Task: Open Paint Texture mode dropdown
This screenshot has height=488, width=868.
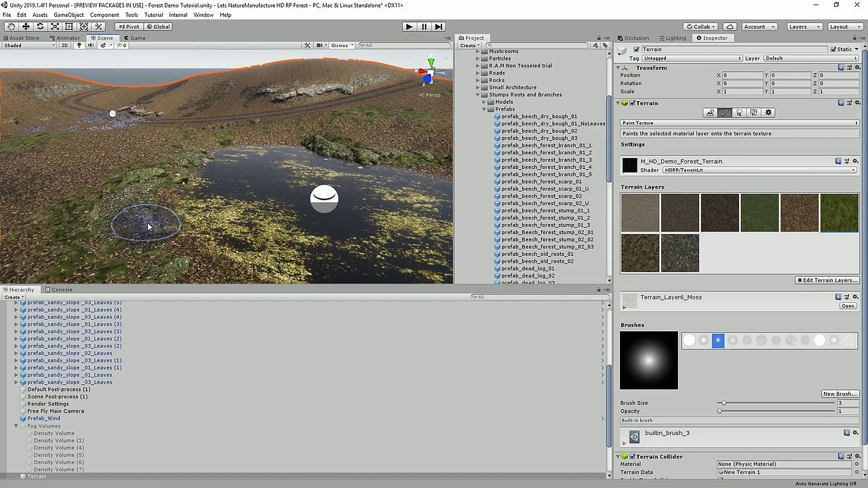Action: point(740,123)
